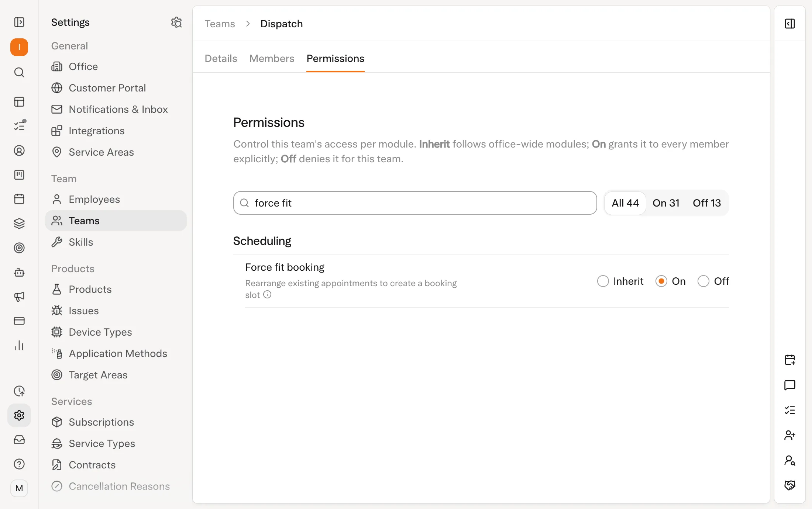Open Issues settings
The height and width of the screenshot is (509, 812).
[116, 311]
